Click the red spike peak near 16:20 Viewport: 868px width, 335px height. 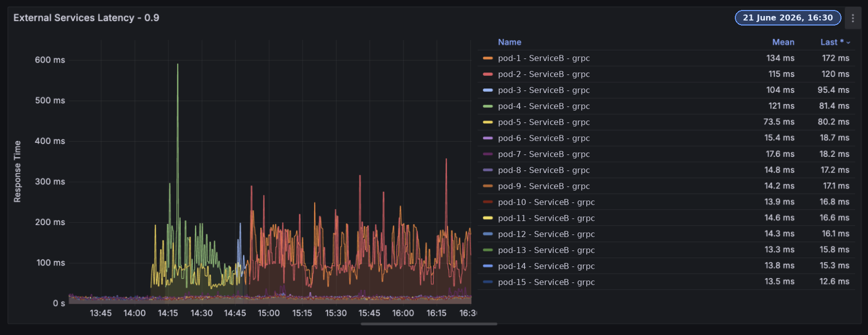click(x=446, y=159)
